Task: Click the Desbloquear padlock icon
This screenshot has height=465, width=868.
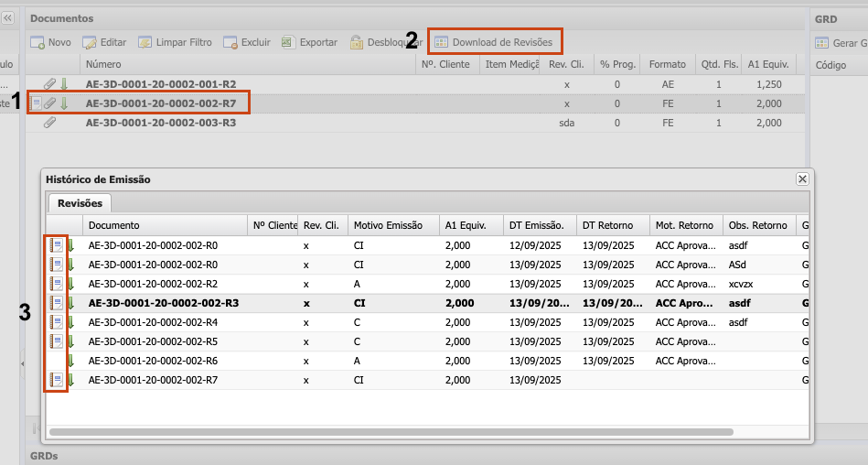Action: point(357,42)
